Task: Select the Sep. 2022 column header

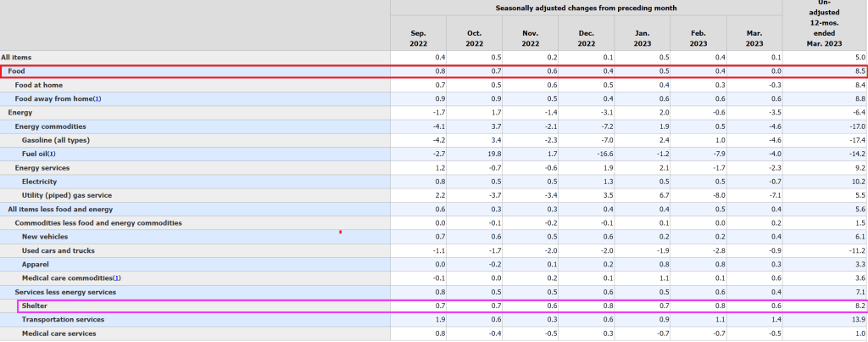Action: (x=417, y=38)
